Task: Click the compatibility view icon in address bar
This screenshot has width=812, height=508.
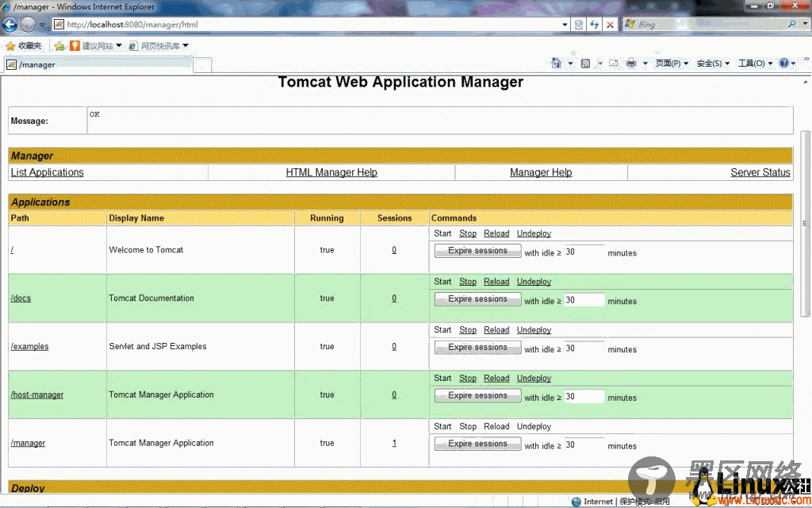Action: pos(578,25)
